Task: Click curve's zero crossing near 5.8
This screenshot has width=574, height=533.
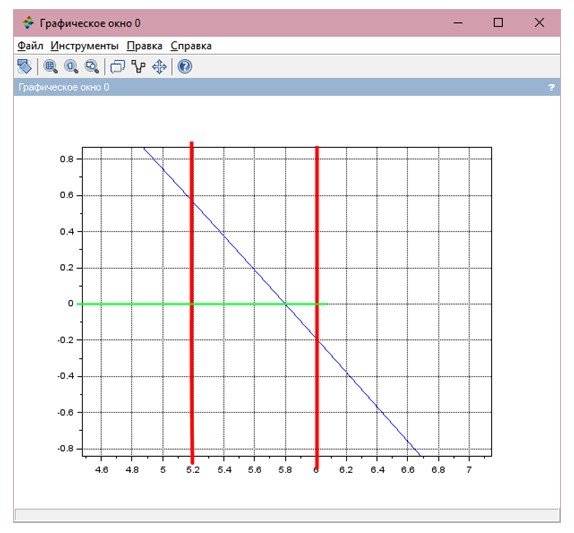Action: tap(286, 304)
